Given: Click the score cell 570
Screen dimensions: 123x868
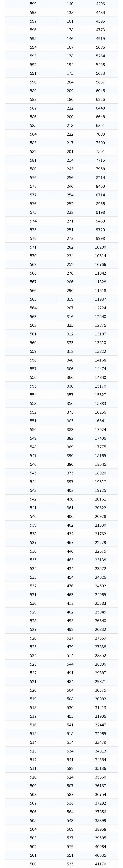Looking at the screenshot, I should (x=33, y=256).
